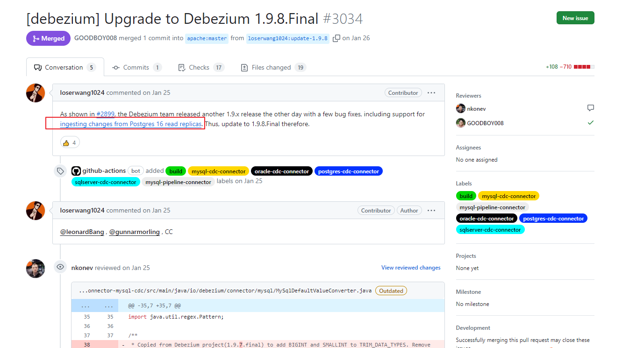The width and height of the screenshot is (644, 348).
Task: Click loserwang1024's avatar on the first comment
Action: (36, 93)
